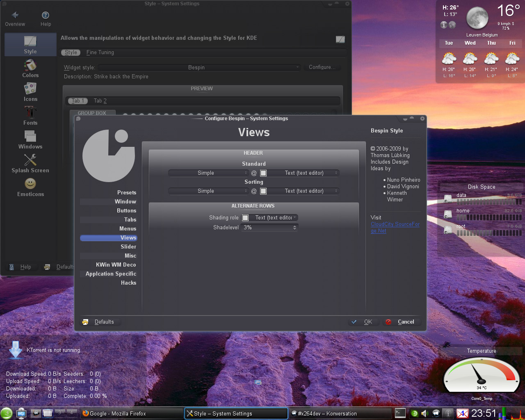This screenshot has height=420, width=525.
Task: Click the Konsole terminal icon in the panel
Action: click(400, 413)
